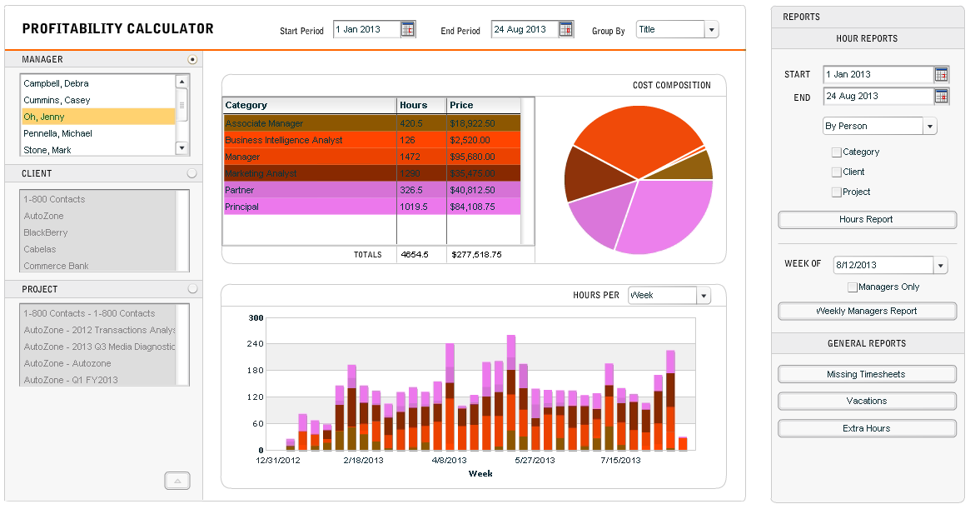Tick the Category checkbox
Image resolution: width=980 pixels, height=514 pixels.
(836, 152)
